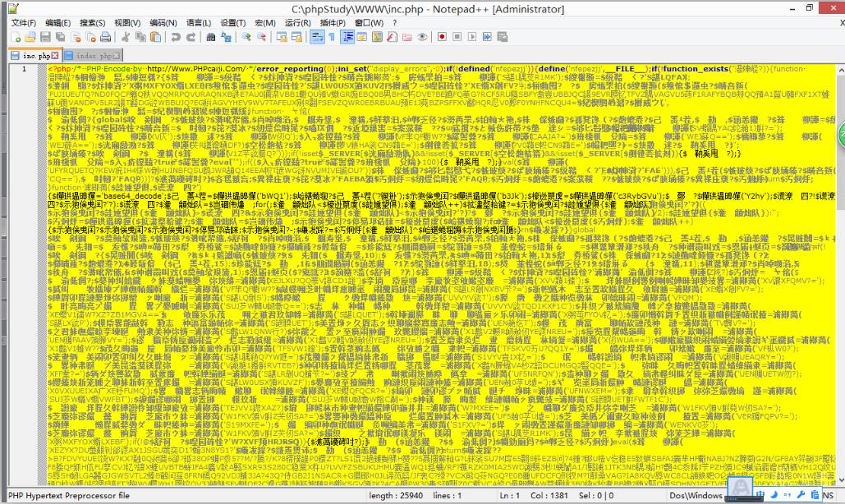Image resolution: width=845 pixels, height=504 pixels.
Task: Open the 插件(P) menu
Action: click(x=333, y=23)
